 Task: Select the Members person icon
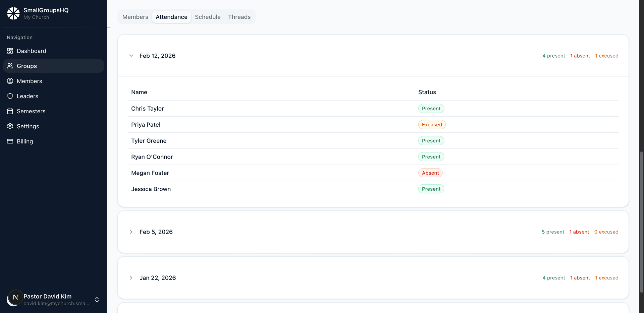(x=10, y=81)
